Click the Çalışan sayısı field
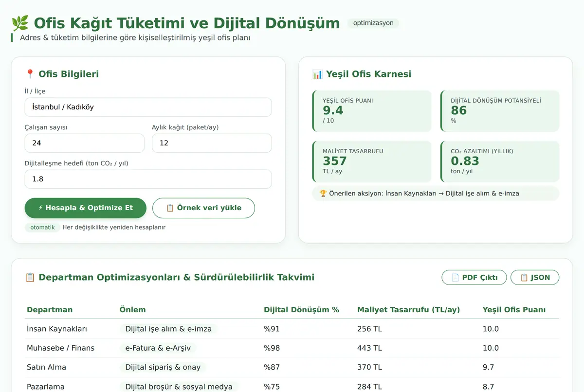Screen dimensions: 584x392 (85, 143)
